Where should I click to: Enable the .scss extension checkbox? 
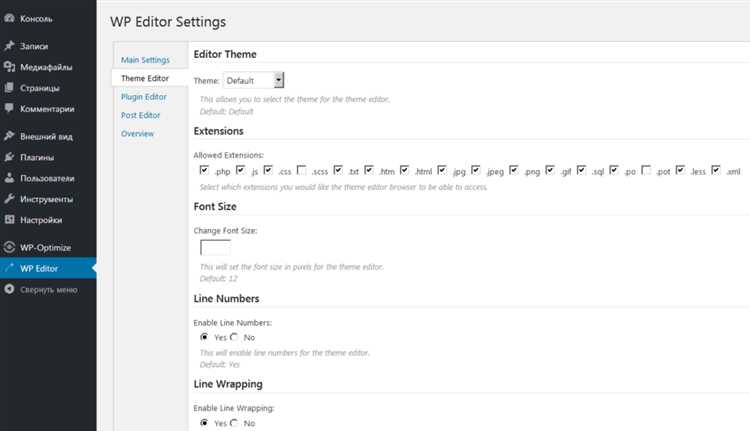(x=301, y=170)
